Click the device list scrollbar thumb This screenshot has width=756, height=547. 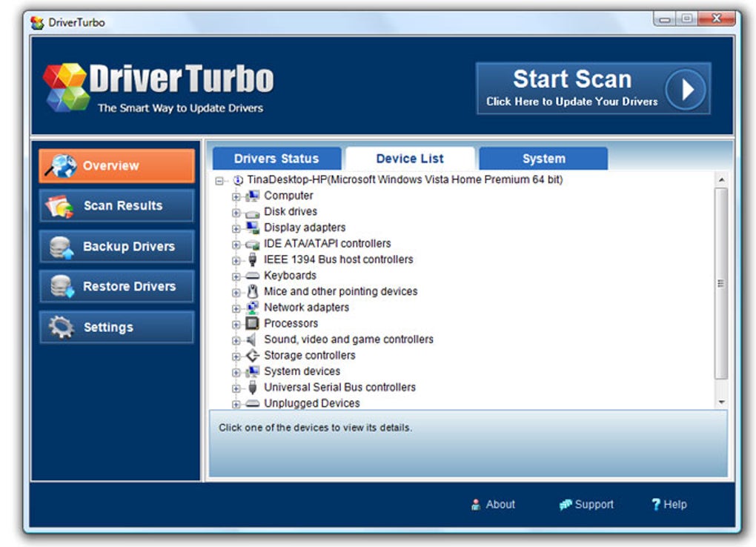tap(721, 284)
